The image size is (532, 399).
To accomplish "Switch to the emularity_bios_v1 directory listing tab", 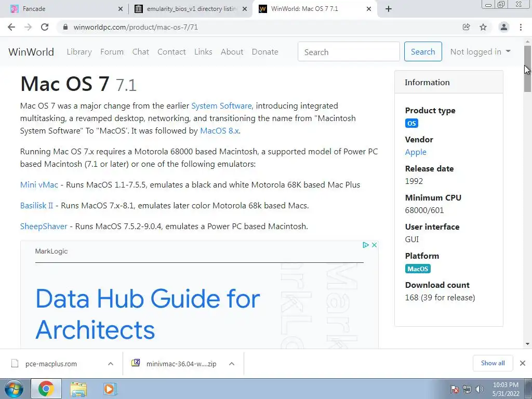I will [x=192, y=9].
